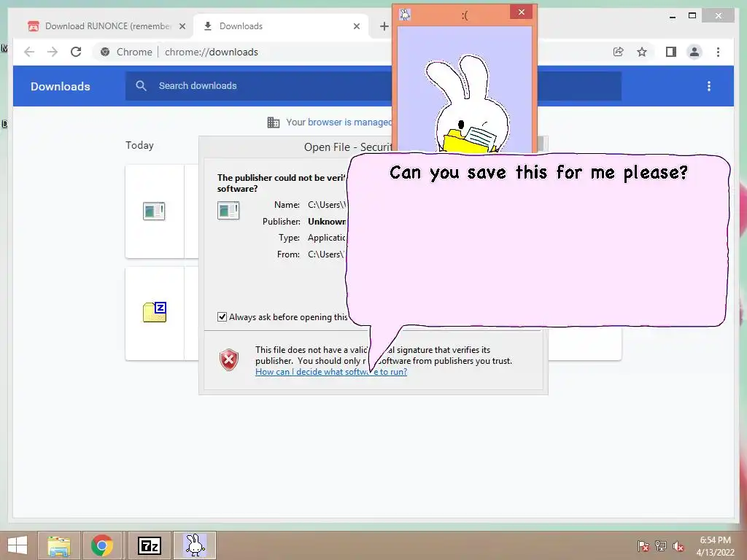Switch to the Download RUNONCE tab
The width and height of the screenshot is (747, 560).
(107, 26)
